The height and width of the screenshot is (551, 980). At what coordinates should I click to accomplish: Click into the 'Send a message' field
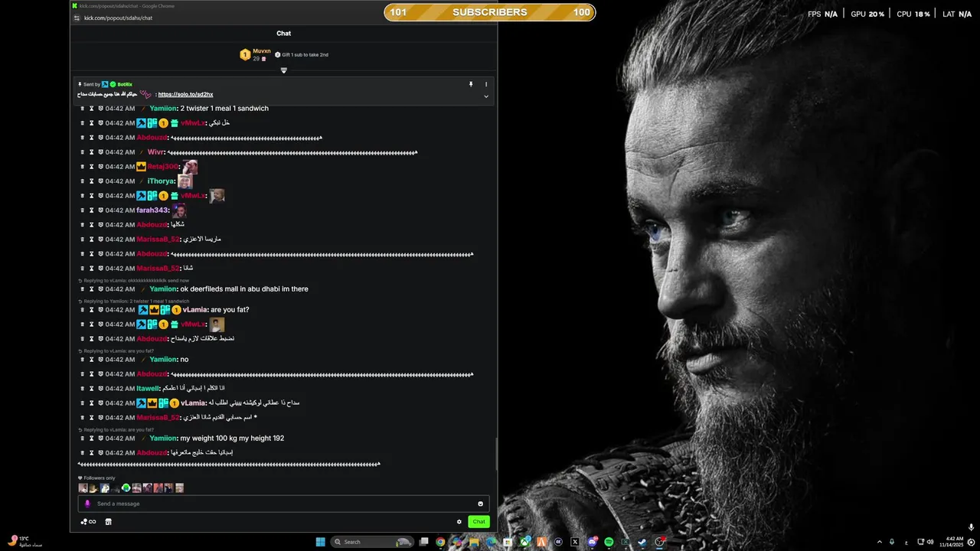283,504
